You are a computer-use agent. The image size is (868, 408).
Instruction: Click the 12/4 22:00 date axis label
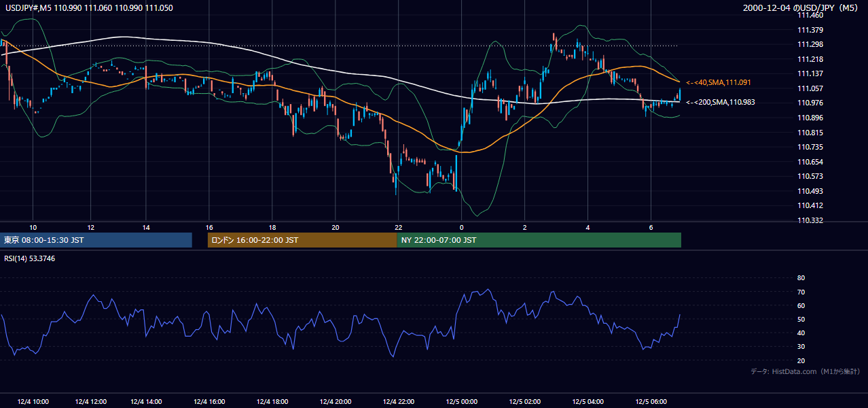click(x=399, y=402)
